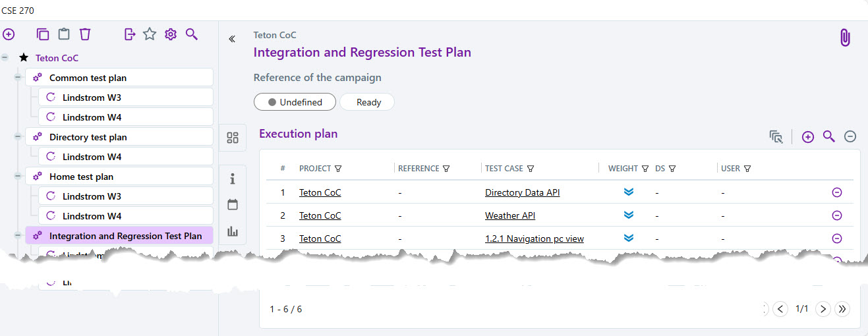Open the calendar planning side tab
868x336 pixels.
coord(232,205)
